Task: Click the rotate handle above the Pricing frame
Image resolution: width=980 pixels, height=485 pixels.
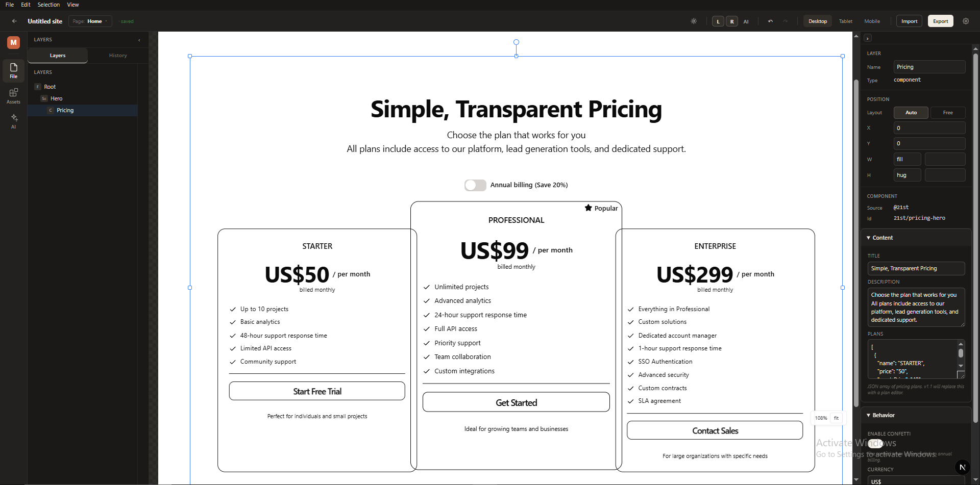Action: click(516, 42)
